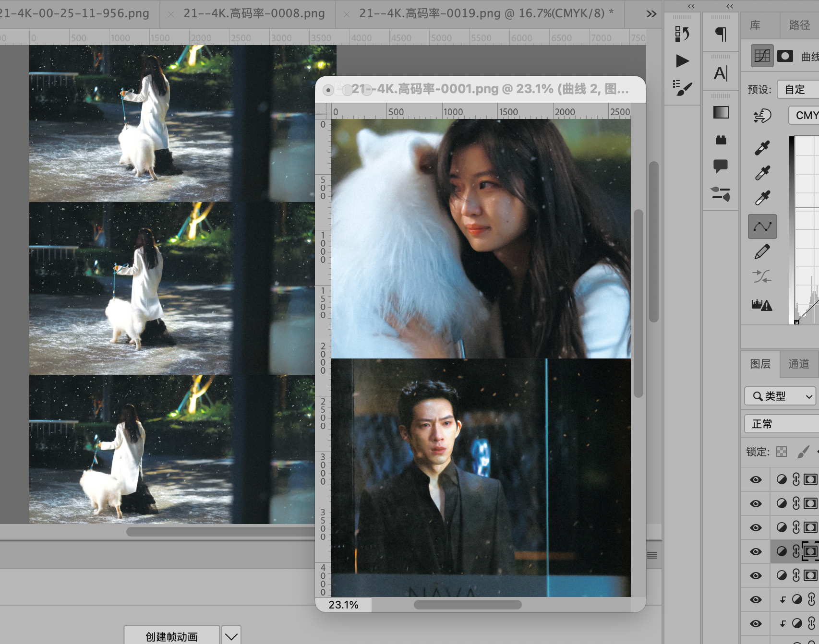This screenshot has height=644, width=819.
Task: Open the 预设 preset dropdown showing 自定
Action: coord(798,89)
